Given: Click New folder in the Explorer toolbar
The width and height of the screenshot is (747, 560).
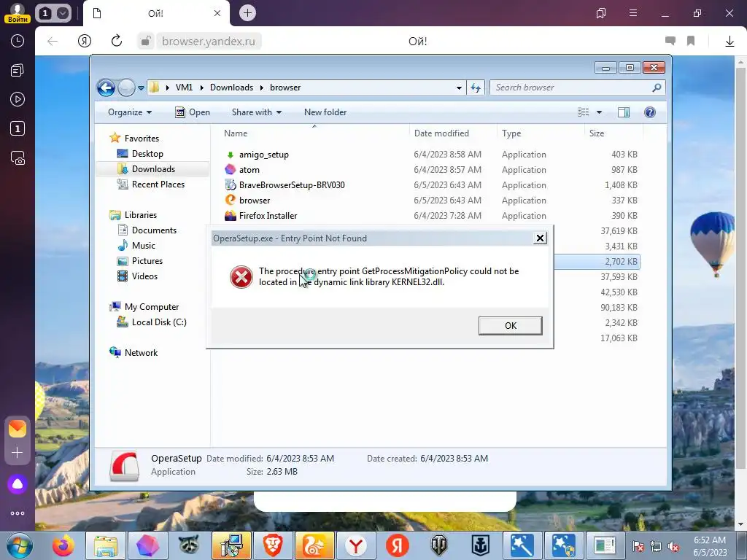Looking at the screenshot, I should 325,112.
